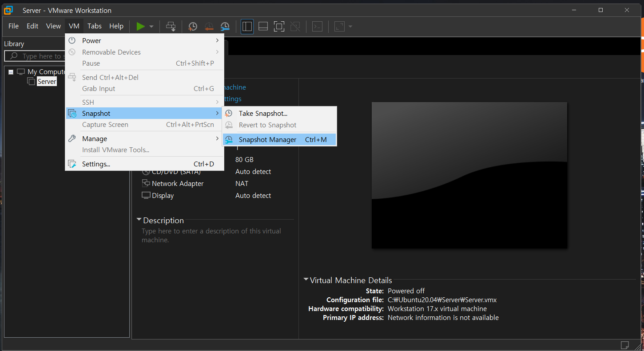Click the Snapshot icon in the VM menu
Image resolution: width=644 pixels, height=351 pixels.
[72, 114]
